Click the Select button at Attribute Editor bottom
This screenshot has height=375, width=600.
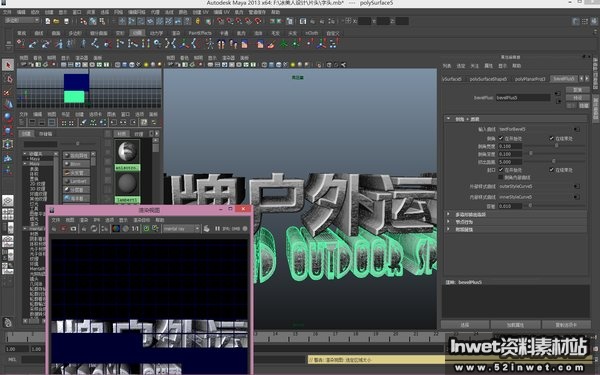click(x=465, y=325)
